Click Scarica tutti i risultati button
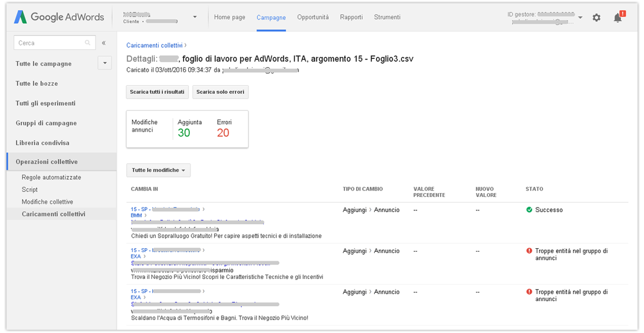Screen dimensions: 644x333 pyautogui.click(x=158, y=92)
